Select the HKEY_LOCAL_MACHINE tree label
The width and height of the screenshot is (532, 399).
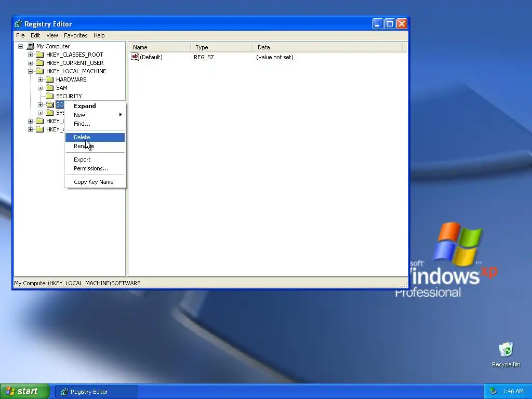click(x=76, y=71)
